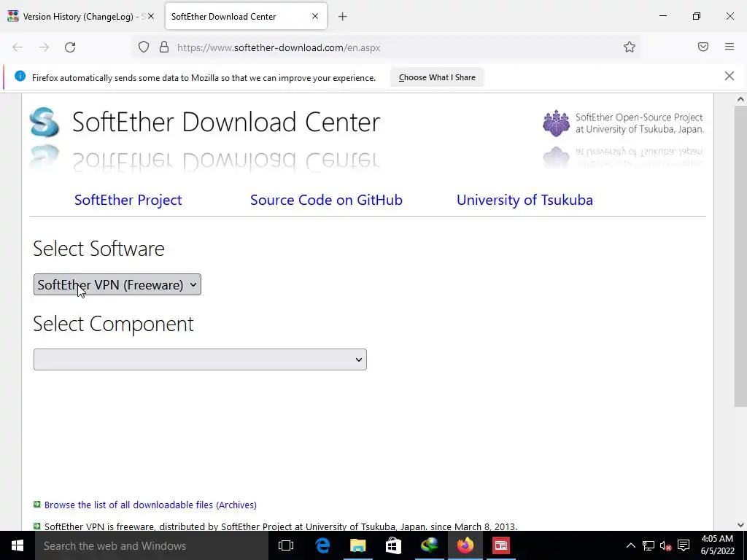Open File Explorer from taskbar
Image resolution: width=747 pixels, height=560 pixels.
click(x=357, y=545)
